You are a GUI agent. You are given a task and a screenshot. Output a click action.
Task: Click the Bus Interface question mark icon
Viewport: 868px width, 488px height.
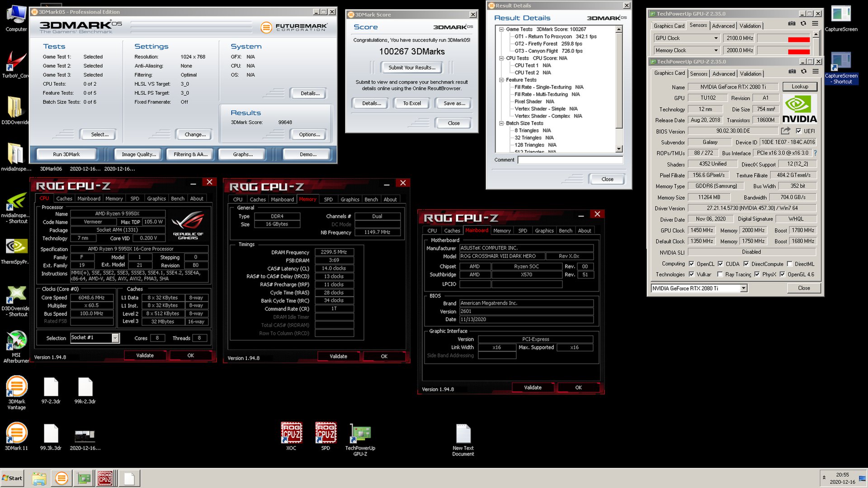tap(816, 153)
